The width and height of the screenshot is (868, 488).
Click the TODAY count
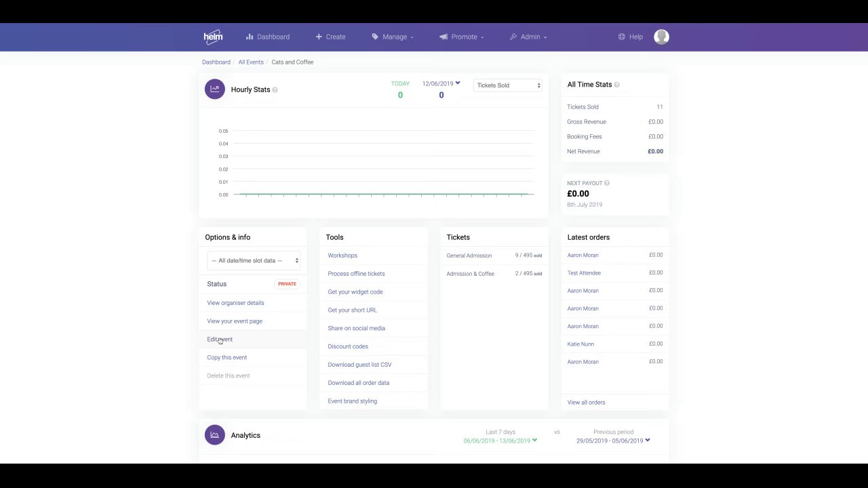coord(400,95)
